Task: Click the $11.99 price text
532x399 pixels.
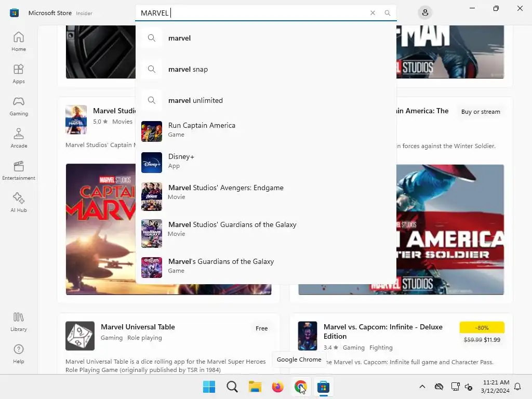Action: pos(492,340)
